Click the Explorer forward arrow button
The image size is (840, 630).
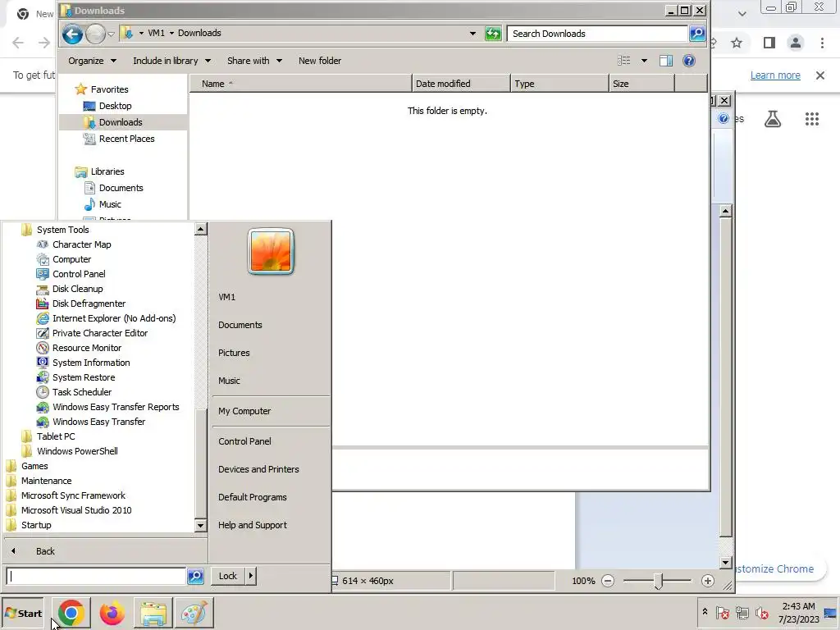pyautogui.click(x=95, y=34)
